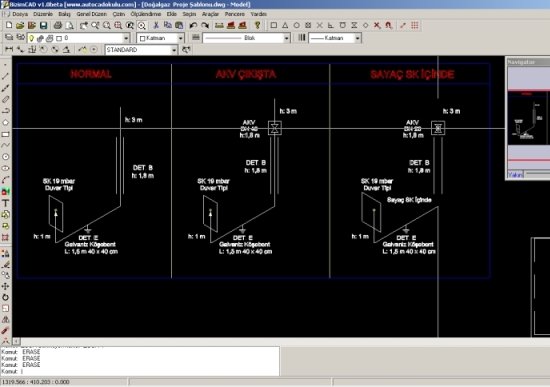
Task: Toggle the red grid dots icon
Action: tap(415, 25)
